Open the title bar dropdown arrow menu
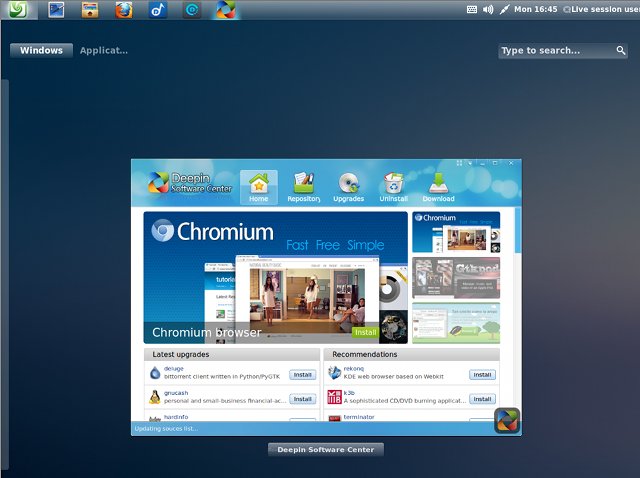 click(470, 163)
